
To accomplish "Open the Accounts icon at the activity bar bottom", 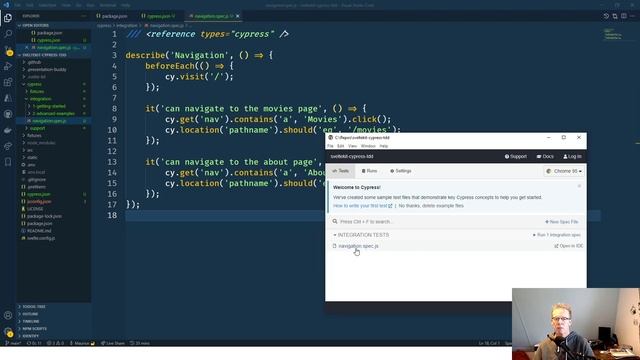I will (x=8, y=315).
